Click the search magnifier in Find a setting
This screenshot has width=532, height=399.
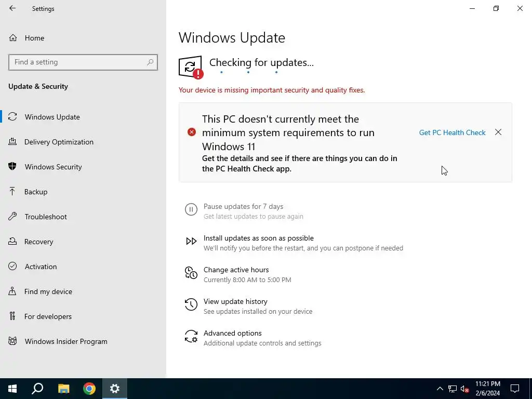tap(150, 62)
